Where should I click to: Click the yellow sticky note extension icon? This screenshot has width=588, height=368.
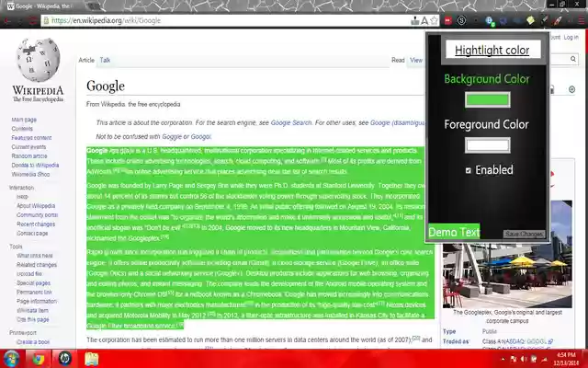pyautogui.click(x=530, y=20)
